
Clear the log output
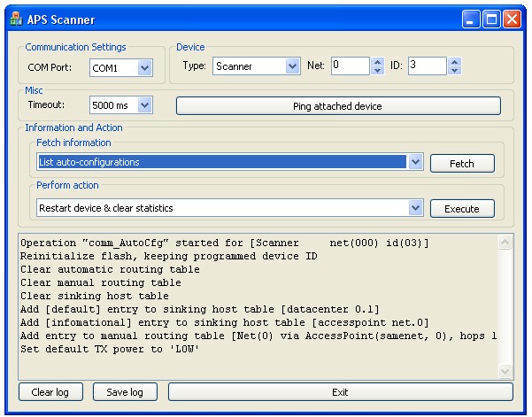[50, 392]
